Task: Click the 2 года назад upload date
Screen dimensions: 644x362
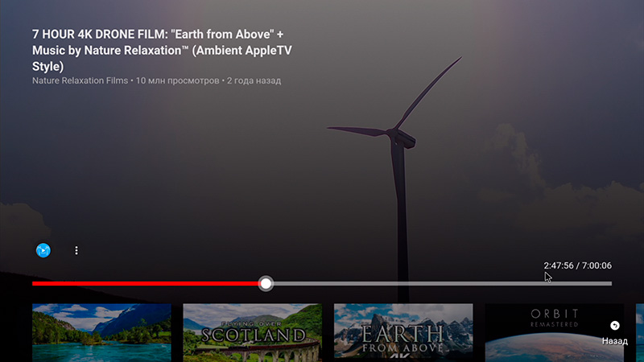Action: [x=254, y=81]
